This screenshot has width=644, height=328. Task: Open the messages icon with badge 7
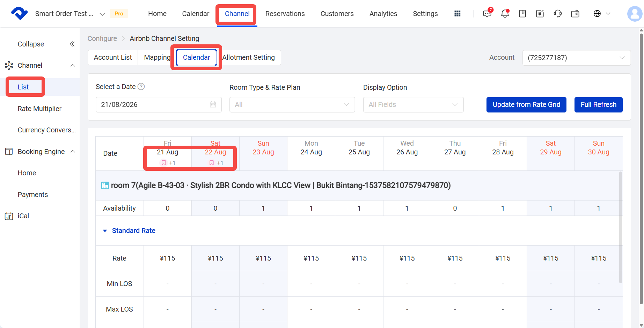(487, 13)
